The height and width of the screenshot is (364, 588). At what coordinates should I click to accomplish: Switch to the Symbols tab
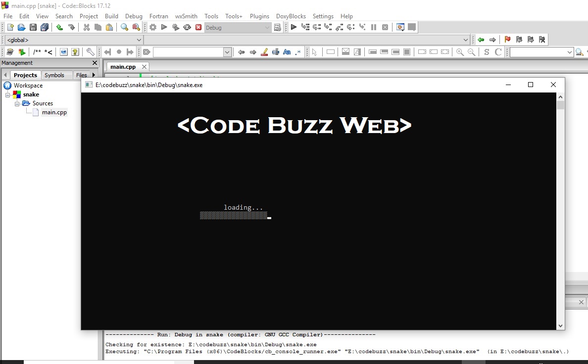pos(54,75)
